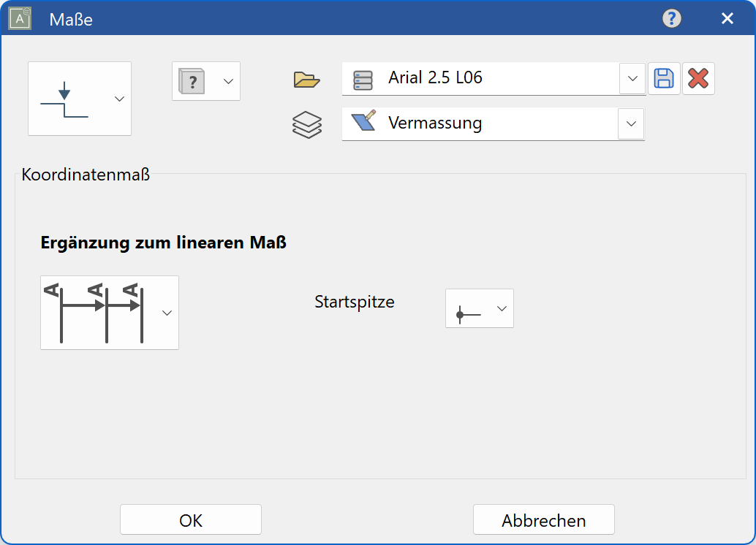Click the application icon in the title bar
Image resolution: width=756 pixels, height=545 pixels.
pos(18,18)
